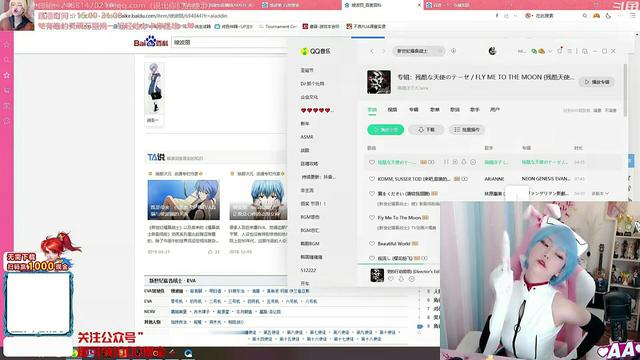Click the 下载 download button
The image size is (640, 360).
[x=426, y=129]
